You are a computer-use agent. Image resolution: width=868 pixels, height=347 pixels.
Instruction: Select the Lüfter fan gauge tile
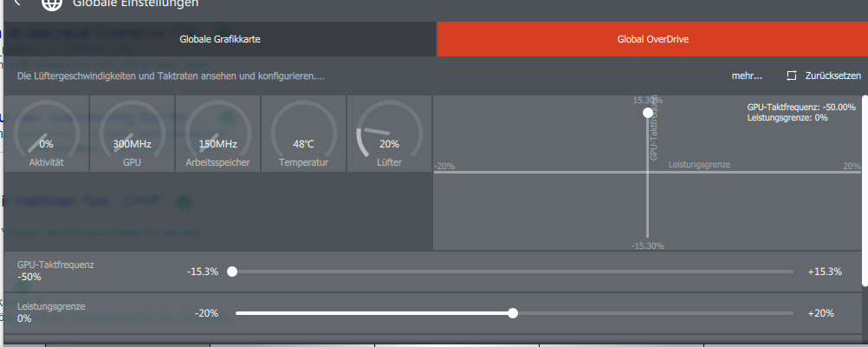(389, 134)
